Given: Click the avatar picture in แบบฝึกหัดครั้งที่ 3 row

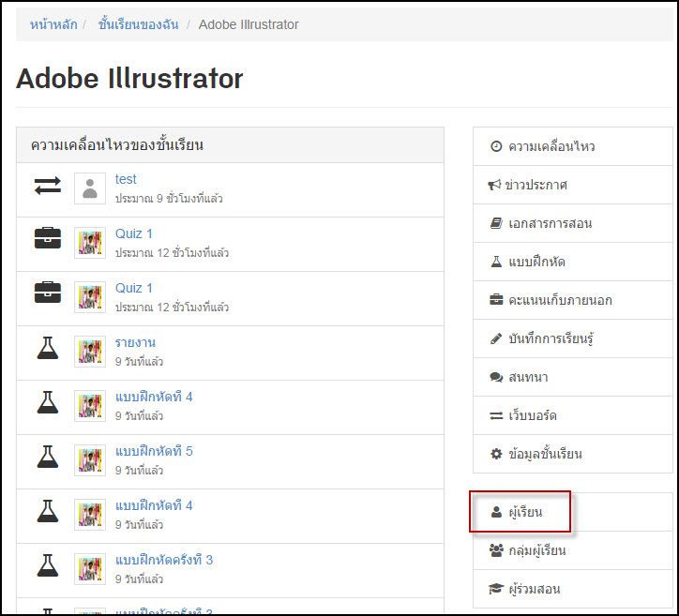Looking at the screenshot, I should 90,569.
